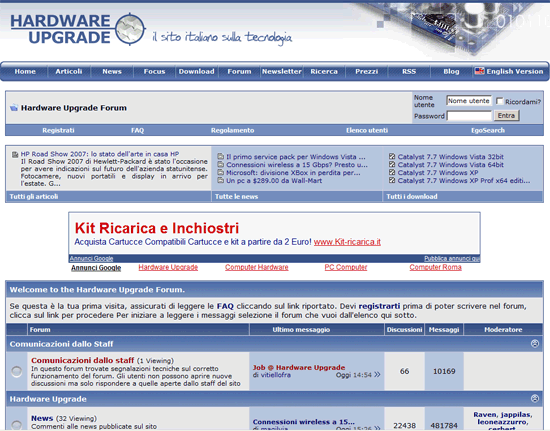Click news icon beside Microsoft: divisione XBox
The width and height of the screenshot is (550, 431).
[x=221, y=173]
